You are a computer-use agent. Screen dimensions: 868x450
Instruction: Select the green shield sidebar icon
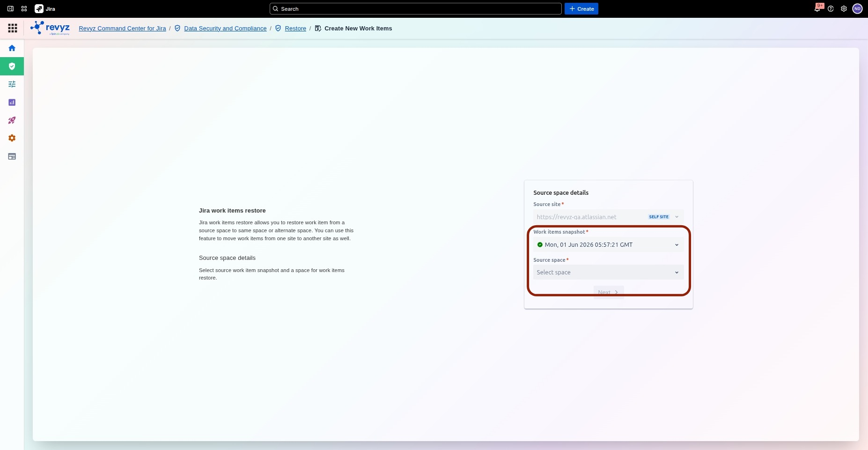pos(12,66)
